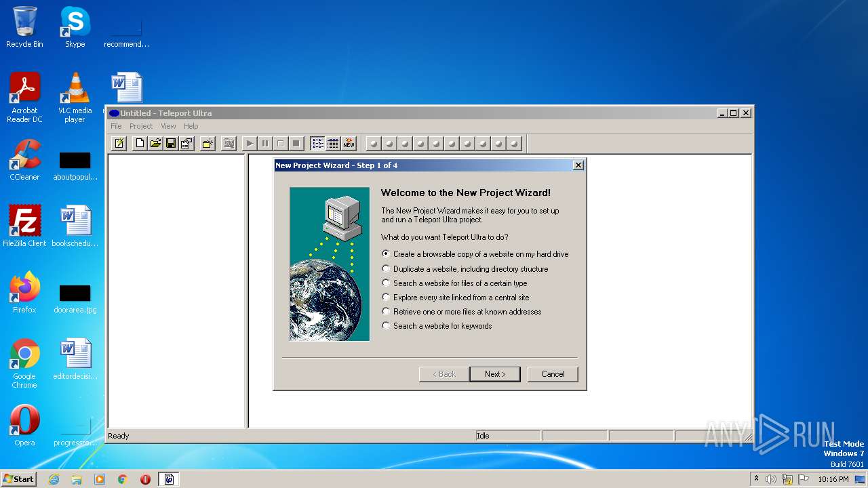Image resolution: width=868 pixels, height=488 pixels.
Task: Click the Teleport Ultra taskbar button
Action: click(169, 479)
